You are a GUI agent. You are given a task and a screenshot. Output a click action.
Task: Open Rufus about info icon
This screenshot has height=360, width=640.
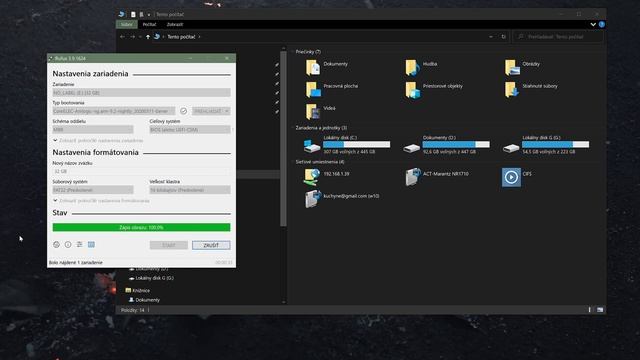pos(68,244)
